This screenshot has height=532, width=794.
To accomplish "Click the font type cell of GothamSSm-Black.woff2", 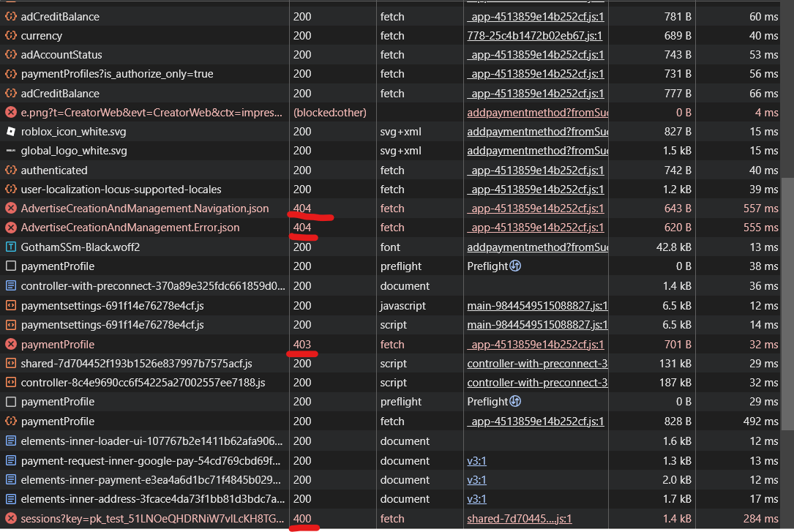I will point(420,247).
